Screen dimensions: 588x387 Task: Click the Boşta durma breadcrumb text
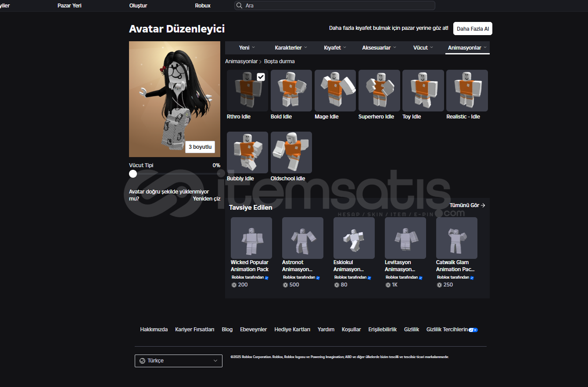click(280, 61)
